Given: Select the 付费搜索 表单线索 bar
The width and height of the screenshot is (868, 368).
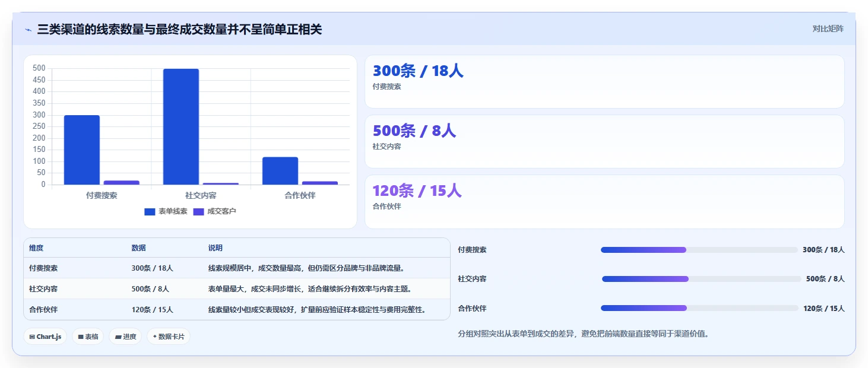Looking at the screenshot, I should coord(82,150).
